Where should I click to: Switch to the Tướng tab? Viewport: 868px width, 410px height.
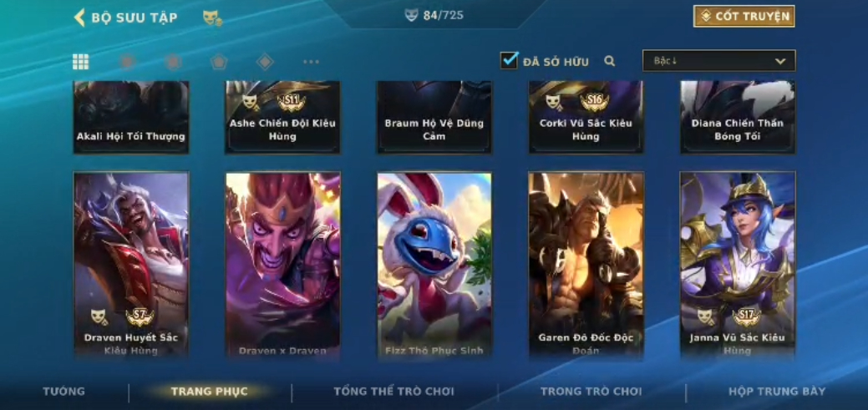tap(64, 392)
